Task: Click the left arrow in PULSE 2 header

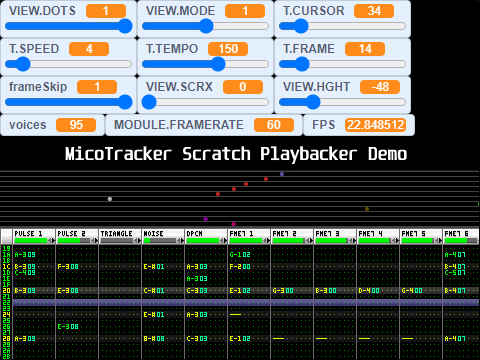Action: [93, 240]
